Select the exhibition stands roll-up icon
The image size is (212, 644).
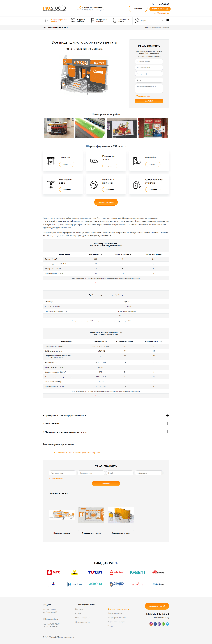pos(115,21)
